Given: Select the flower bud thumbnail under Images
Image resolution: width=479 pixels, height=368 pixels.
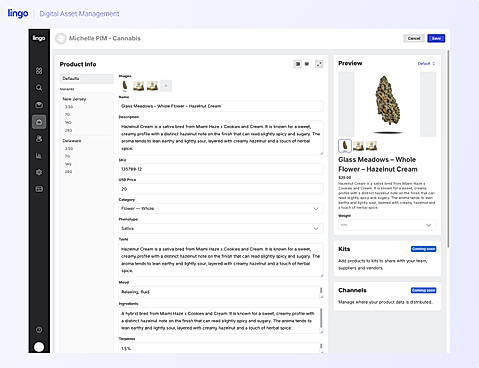Looking at the screenshot, I should coord(125,86).
